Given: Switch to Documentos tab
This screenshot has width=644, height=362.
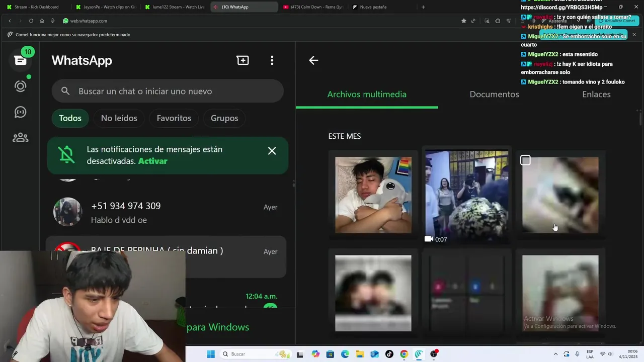Looking at the screenshot, I should pyautogui.click(x=494, y=95).
